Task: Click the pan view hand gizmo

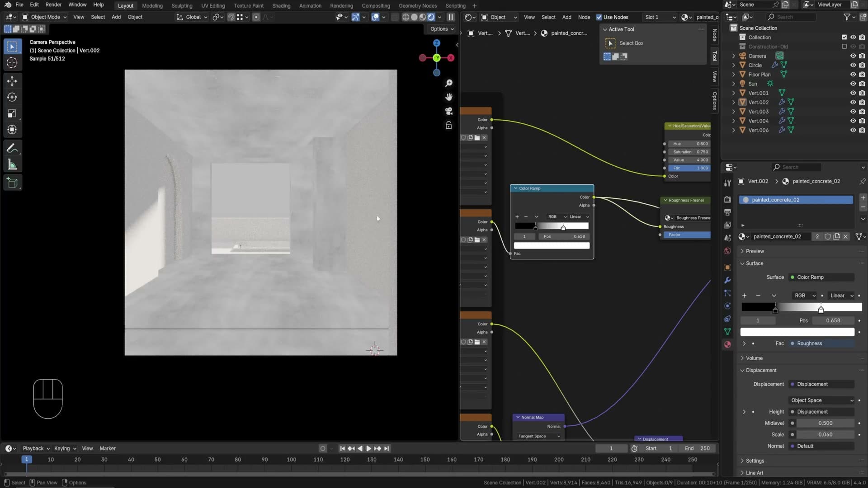Action: [x=448, y=97]
